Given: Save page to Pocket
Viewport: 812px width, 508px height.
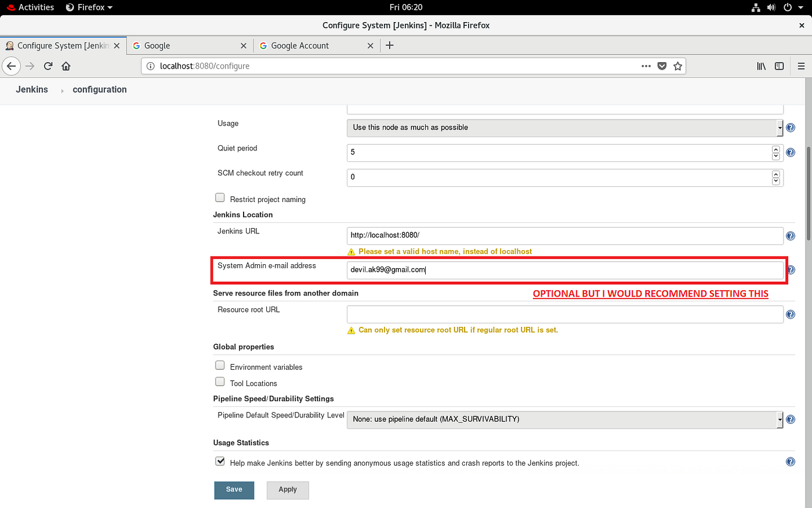Looking at the screenshot, I should [x=662, y=66].
